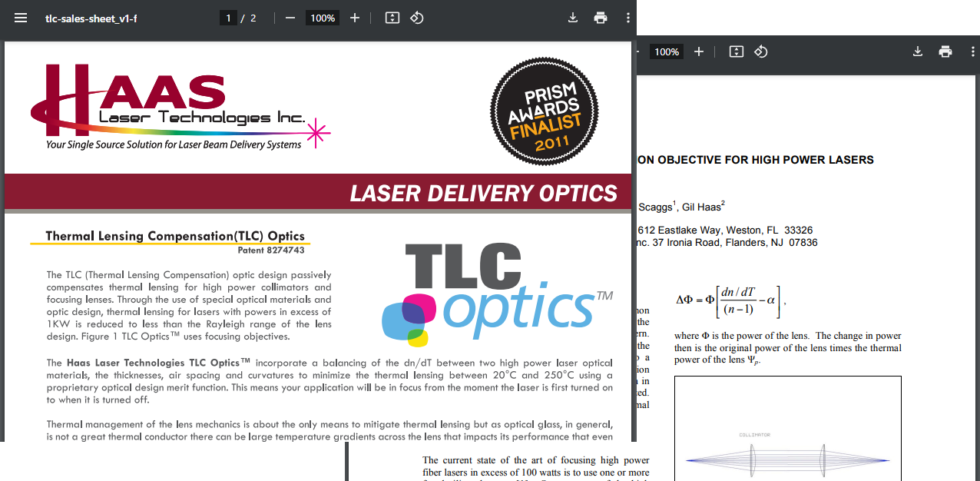This screenshot has width=980, height=481.
Task: Click Fit to page in the right PDF viewer
Action: point(737,51)
